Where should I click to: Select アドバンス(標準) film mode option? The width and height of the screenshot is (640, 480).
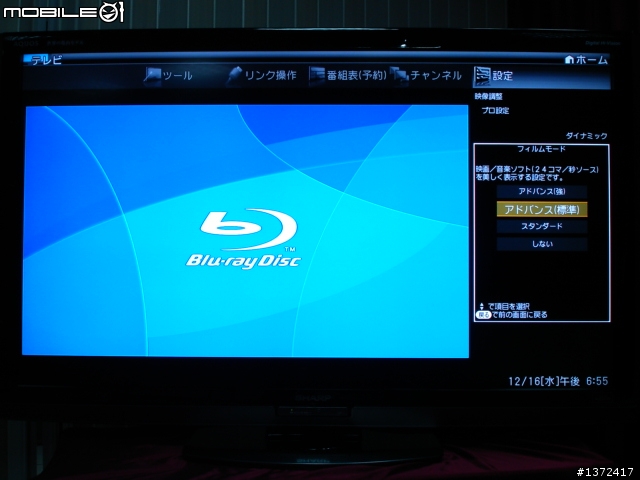pos(542,209)
